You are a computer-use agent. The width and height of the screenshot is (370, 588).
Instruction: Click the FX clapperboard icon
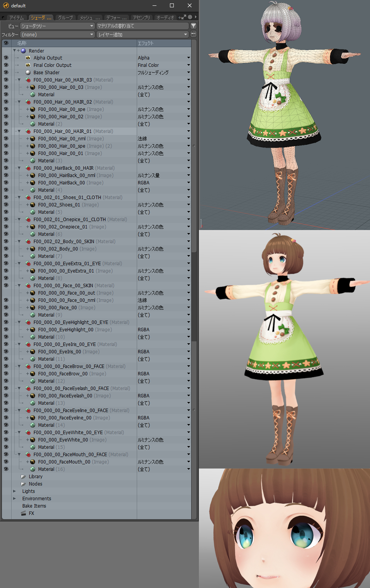point(23,513)
